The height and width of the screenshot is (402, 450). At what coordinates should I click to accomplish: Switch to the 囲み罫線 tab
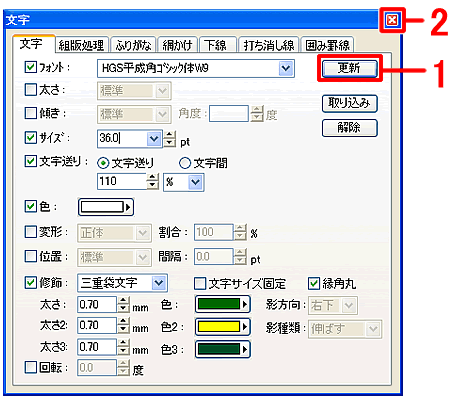327,45
